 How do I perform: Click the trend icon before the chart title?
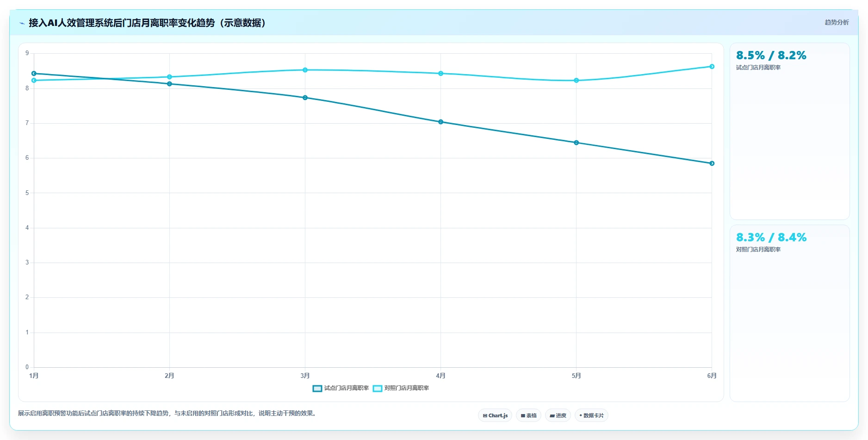[x=22, y=23]
